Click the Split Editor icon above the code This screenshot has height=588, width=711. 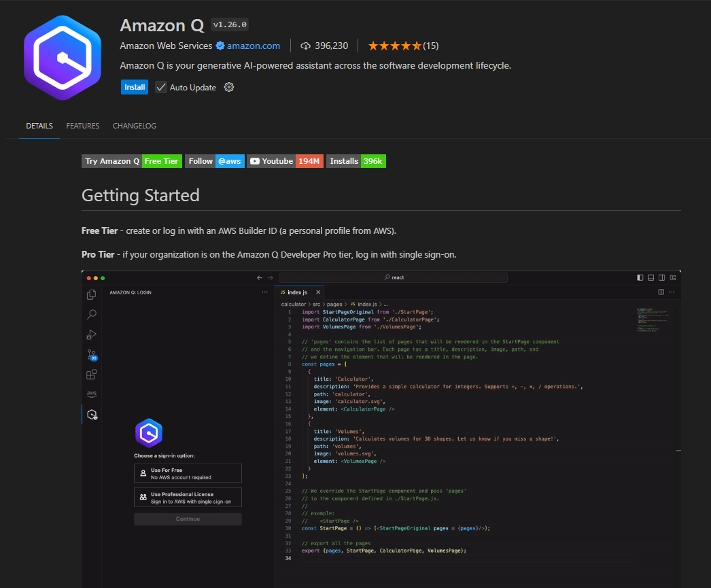tap(660, 292)
